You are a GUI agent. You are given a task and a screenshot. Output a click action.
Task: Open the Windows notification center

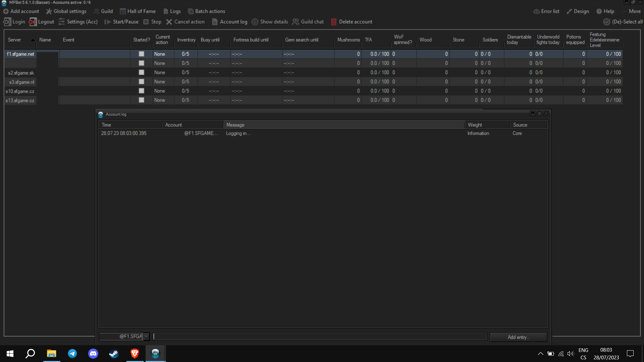tap(630, 354)
